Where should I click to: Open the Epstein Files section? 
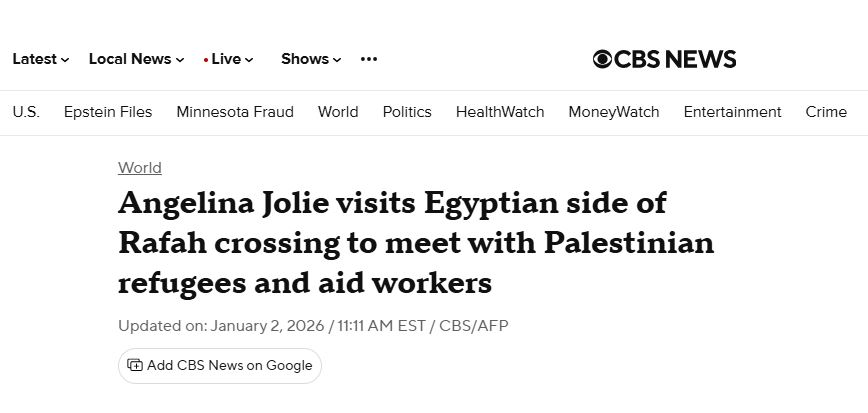coord(108,112)
